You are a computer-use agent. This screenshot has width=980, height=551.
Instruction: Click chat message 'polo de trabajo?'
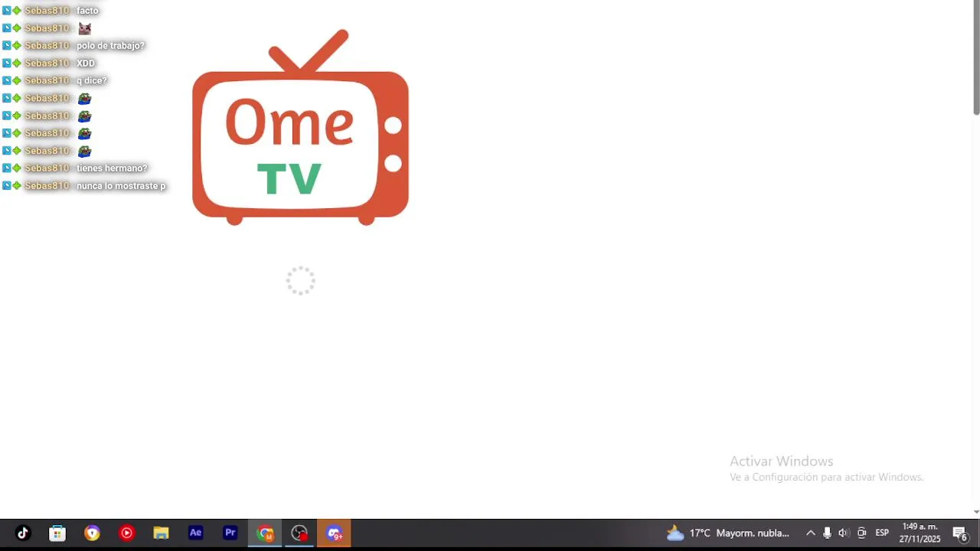[110, 46]
